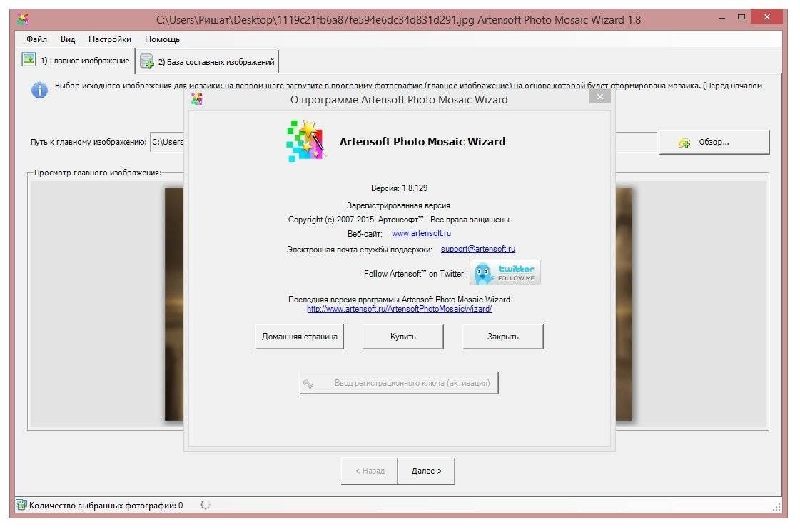Click the main image tab icon
800x532 pixels.
[x=29, y=60]
